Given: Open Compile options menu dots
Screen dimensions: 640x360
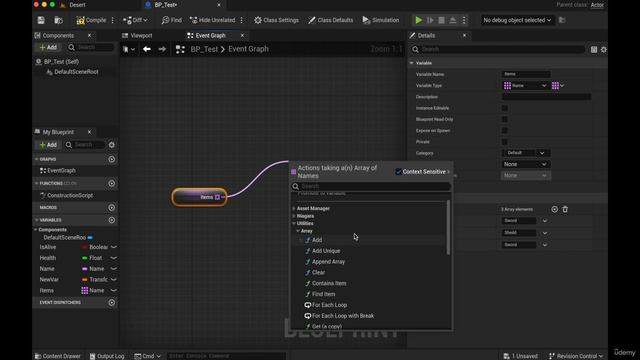Looking at the screenshot, I should point(113,20).
